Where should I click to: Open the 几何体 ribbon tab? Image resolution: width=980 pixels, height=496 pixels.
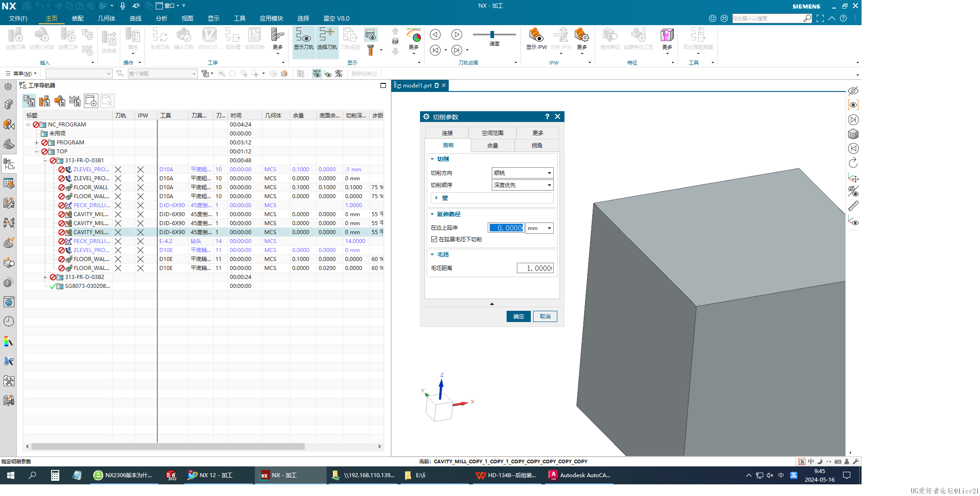tap(106, 18)
